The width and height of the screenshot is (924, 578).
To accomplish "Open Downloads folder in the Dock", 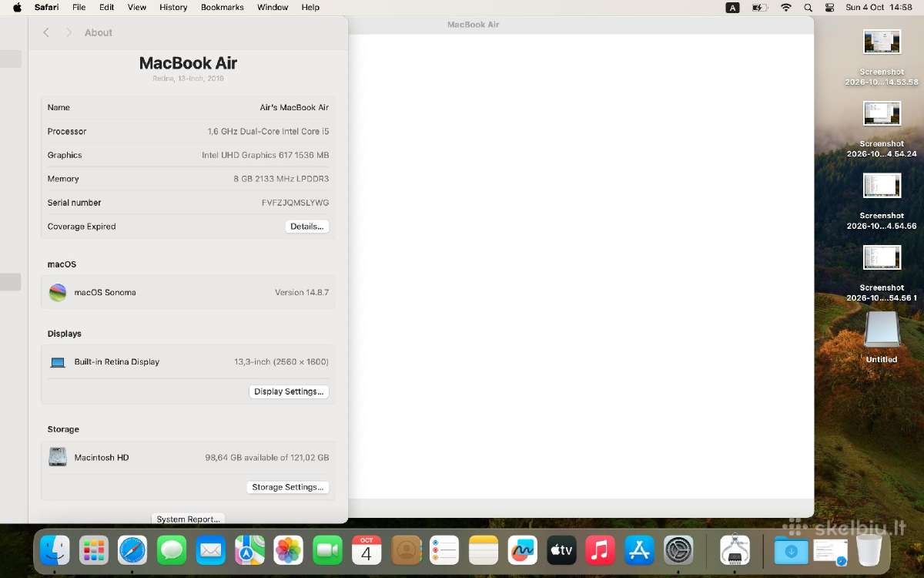I will (x=791, y=550).
